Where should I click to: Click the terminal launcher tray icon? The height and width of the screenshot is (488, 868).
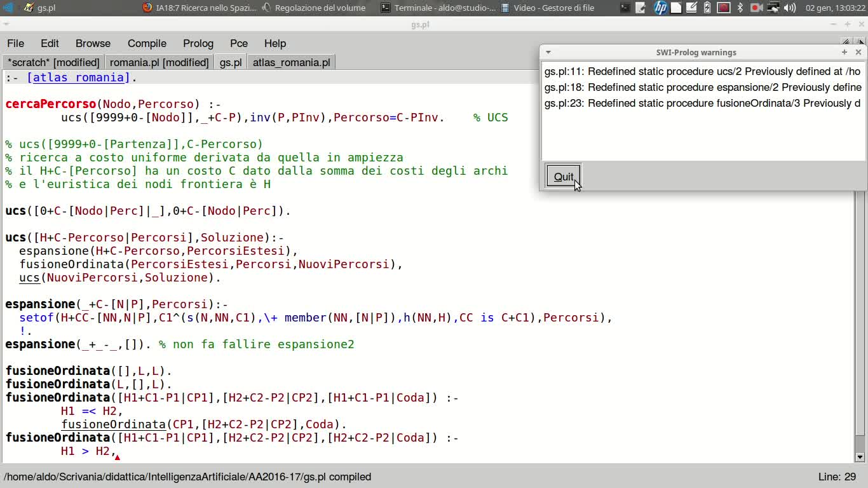[625, 8]
